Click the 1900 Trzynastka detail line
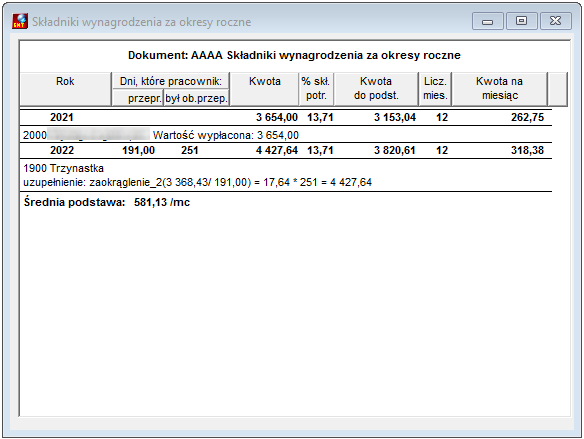Viewport: 584px width, 439px height. [x=63, y=168]
